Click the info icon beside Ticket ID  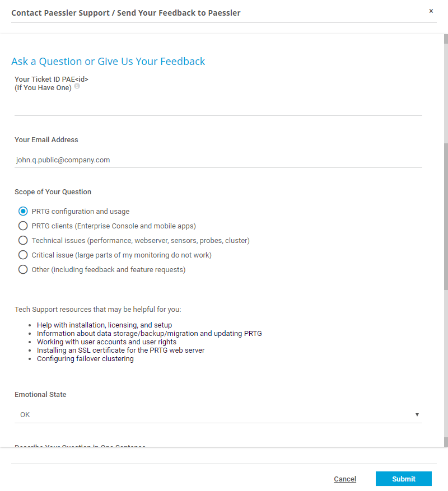pos(77,86)
